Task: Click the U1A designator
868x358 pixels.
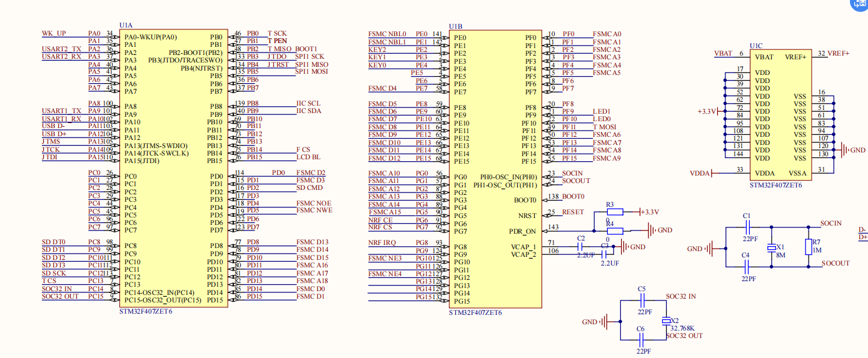Action: click(126, 25)
